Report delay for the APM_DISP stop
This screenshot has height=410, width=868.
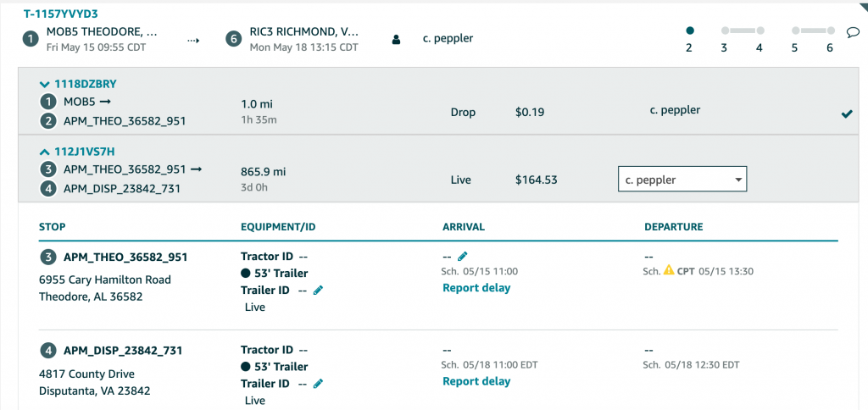coord(476,381)
